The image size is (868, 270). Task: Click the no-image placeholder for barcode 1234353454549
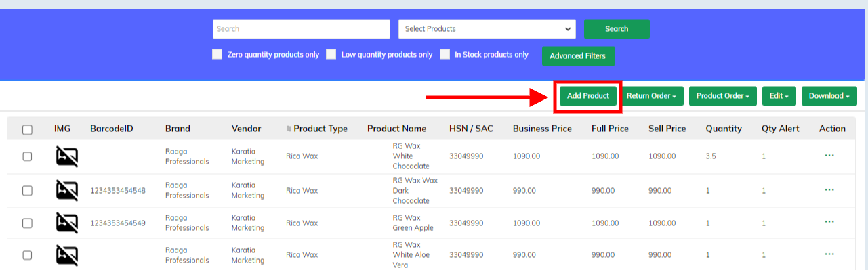66,223
